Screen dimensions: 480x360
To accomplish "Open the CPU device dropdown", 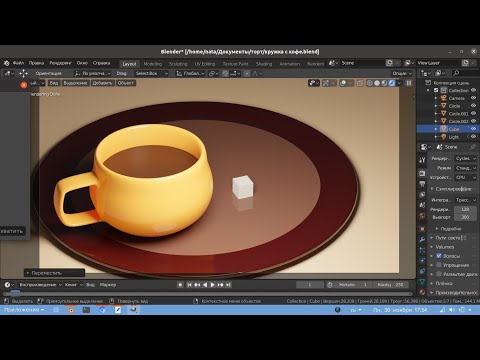I will click(x=466, y=177).
